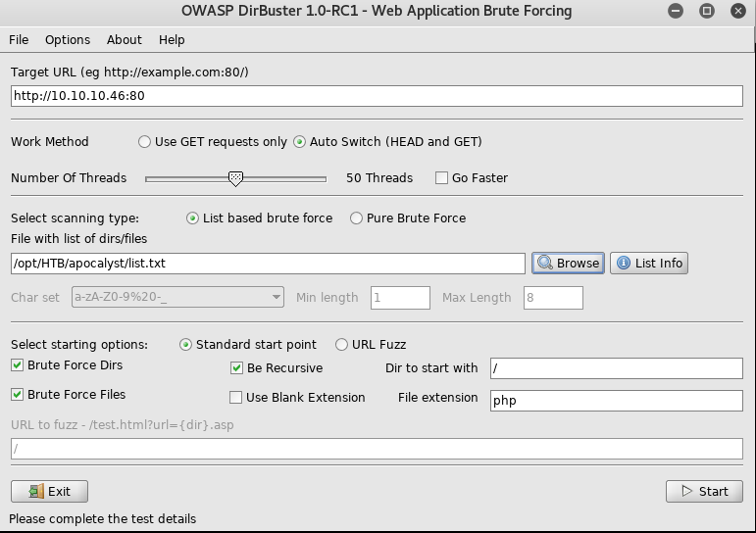Click the Number Of Threads slider handle
Screen dimensions: 756x533
(235, 178)
